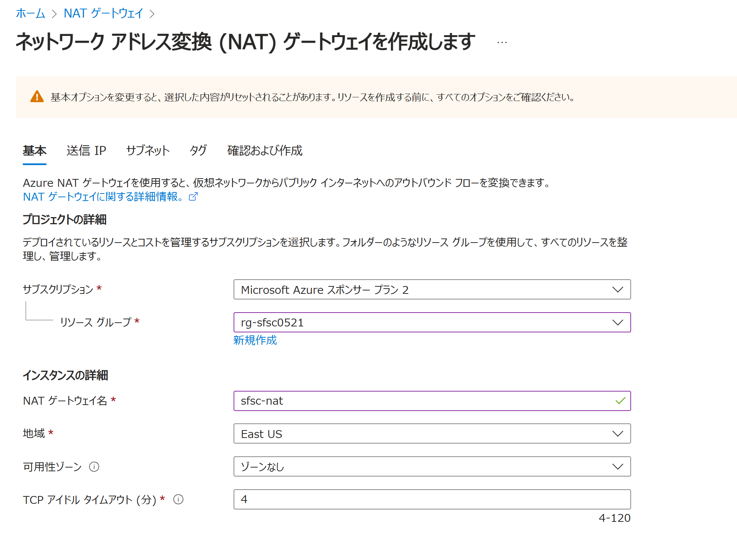Click green checkmark in NAT gateway name field
Viewport: 737px width, 560px height.
(x=620, y=401)
